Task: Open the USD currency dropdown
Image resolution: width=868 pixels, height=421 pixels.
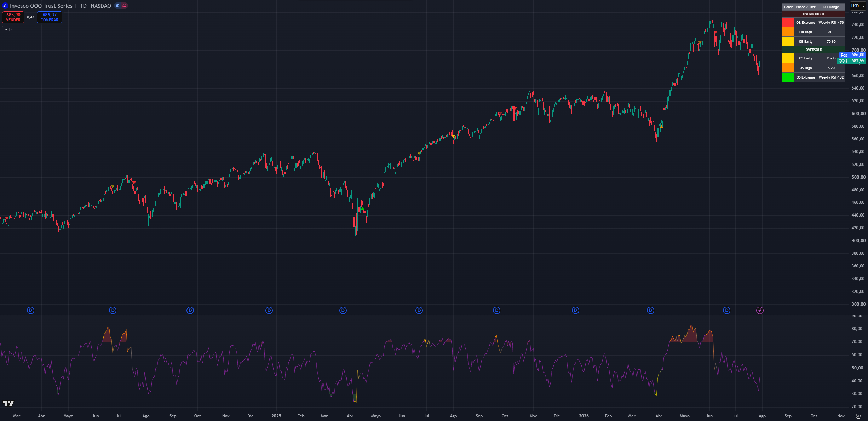Action: 858,6
